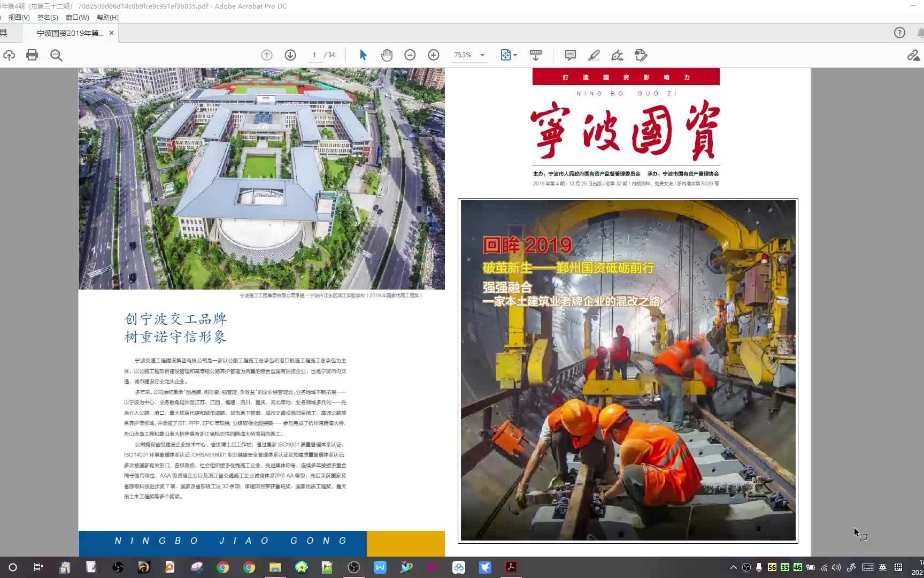Open the blue W WPS taskbar icon
This screenshot has width=924, height=578.
tap(380, 567)
